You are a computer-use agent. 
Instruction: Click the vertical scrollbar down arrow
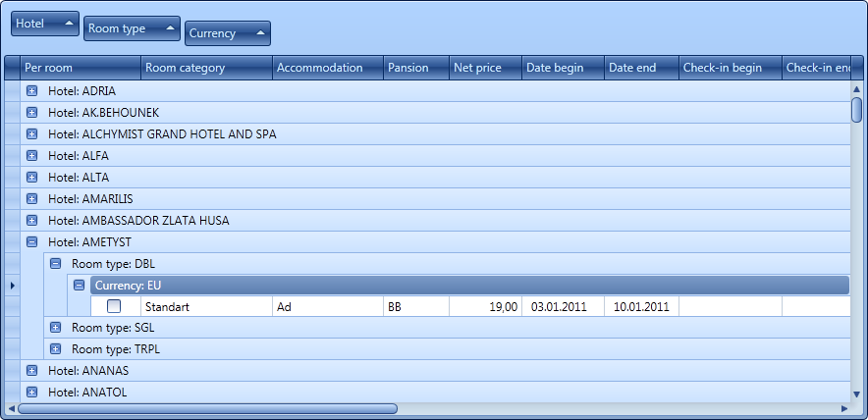coord(856,393)
